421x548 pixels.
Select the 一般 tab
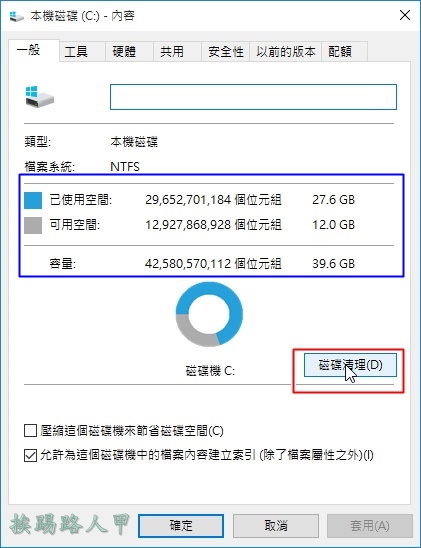[34, 50]
